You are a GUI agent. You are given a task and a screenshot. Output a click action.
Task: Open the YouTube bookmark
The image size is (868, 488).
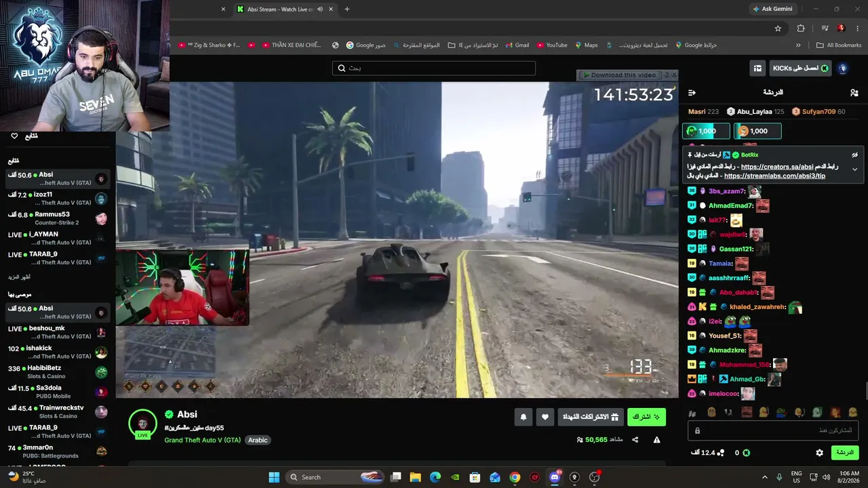pos(552,45)
